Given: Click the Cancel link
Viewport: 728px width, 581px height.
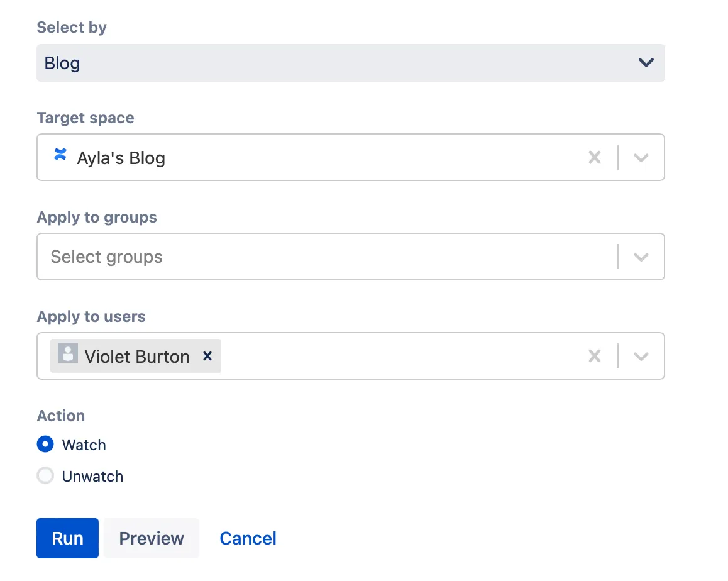Looking at the screenshot, I should click(x=248, y=538).
